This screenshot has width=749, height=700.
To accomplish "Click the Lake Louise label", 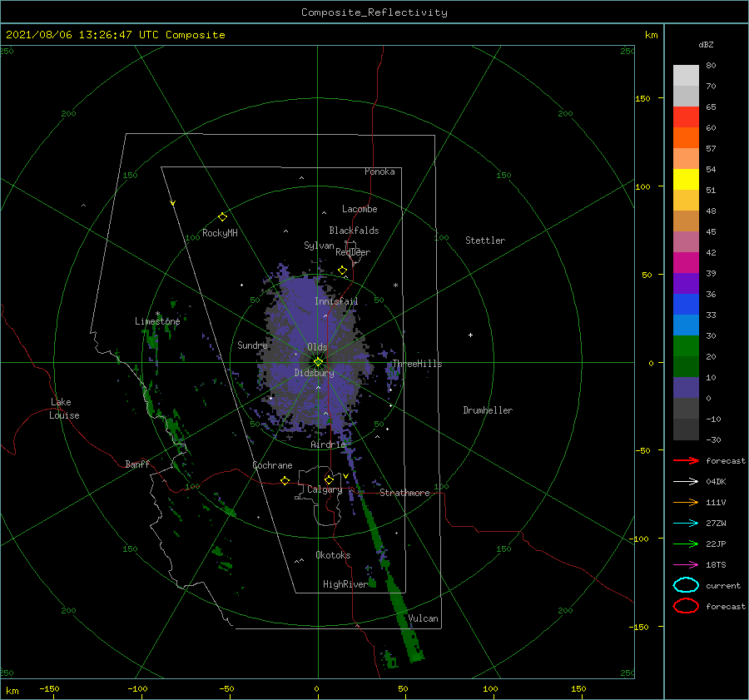I will click(64, 409).
